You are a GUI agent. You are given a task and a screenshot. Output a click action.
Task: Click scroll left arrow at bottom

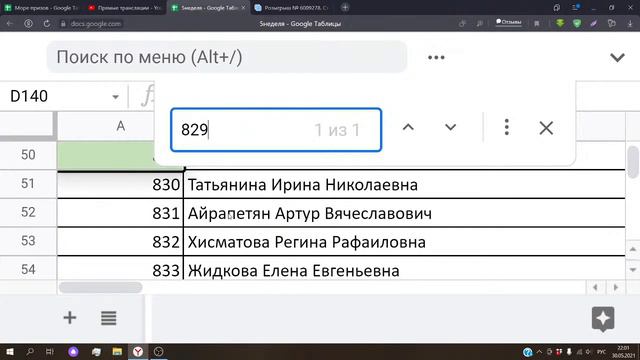pyautogui.click(x=595, y=287)
